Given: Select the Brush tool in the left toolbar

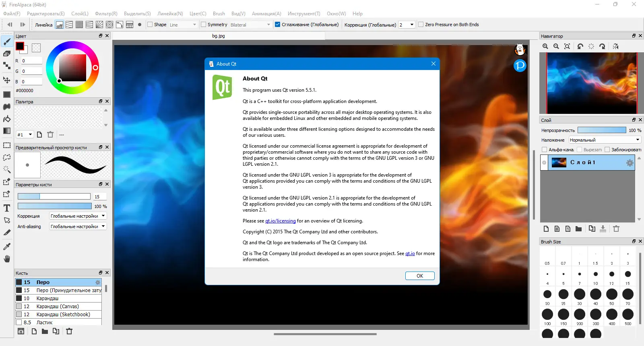Looking at the screenshot, I should coord(7,41).
